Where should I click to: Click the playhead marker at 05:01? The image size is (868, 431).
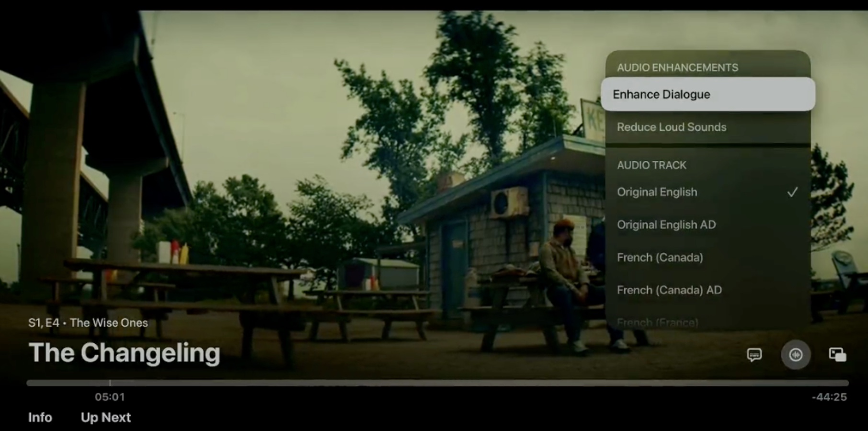pos(110,383)
